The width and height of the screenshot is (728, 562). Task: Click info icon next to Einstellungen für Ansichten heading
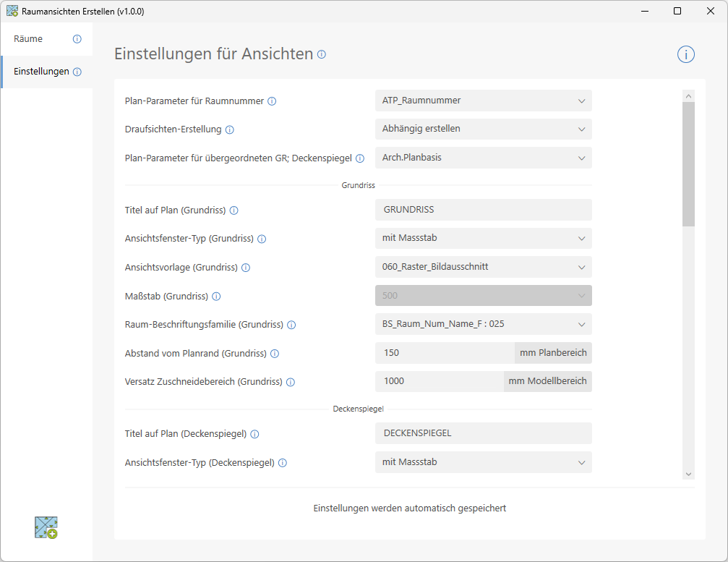click(x=322, y=54)
